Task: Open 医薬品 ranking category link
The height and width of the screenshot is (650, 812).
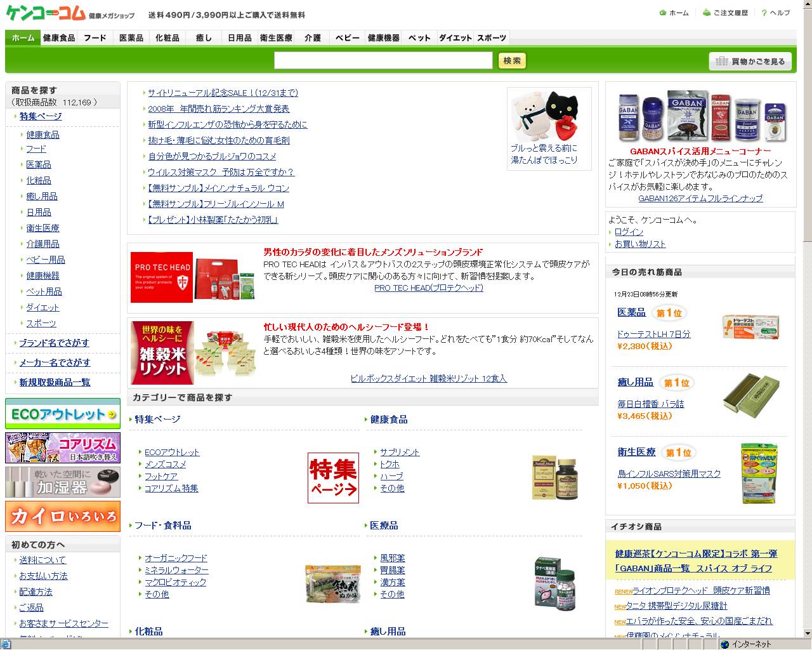Action: point(631,312)
